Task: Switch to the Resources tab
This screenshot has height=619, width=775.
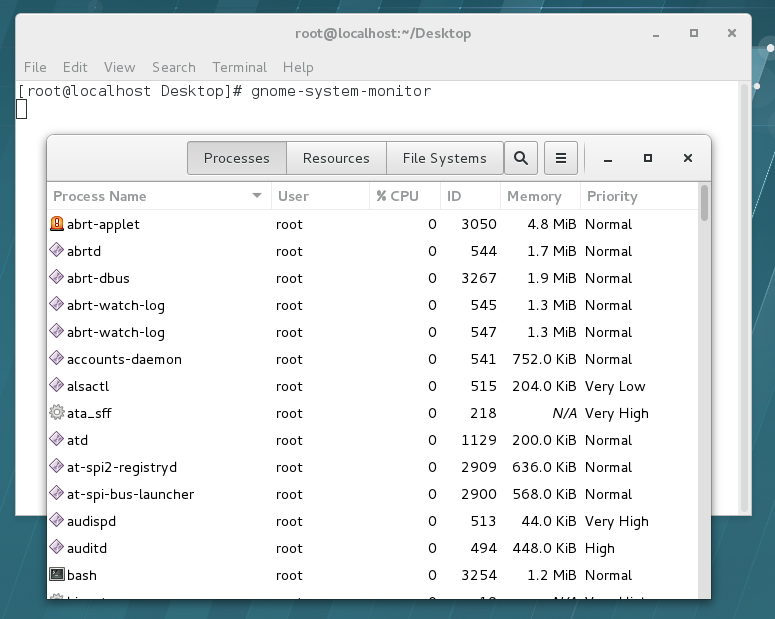Action: click(336, 158)
